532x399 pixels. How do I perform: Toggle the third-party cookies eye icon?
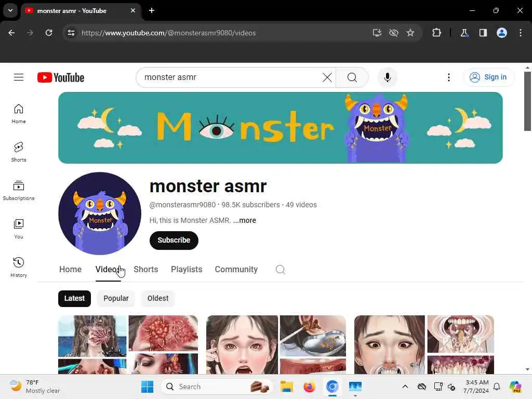pyautogui.click(x=394, y=33)
